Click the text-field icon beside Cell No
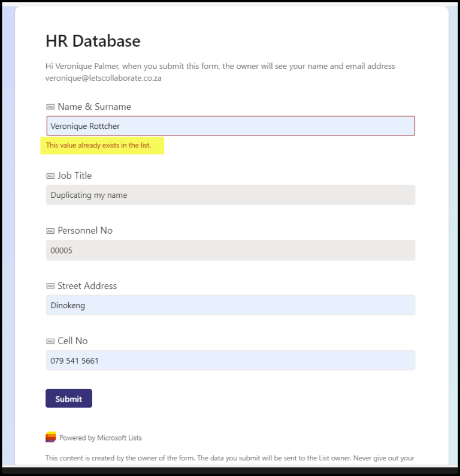The height and width of the screenshot is (476, 460). coord(50,341)
